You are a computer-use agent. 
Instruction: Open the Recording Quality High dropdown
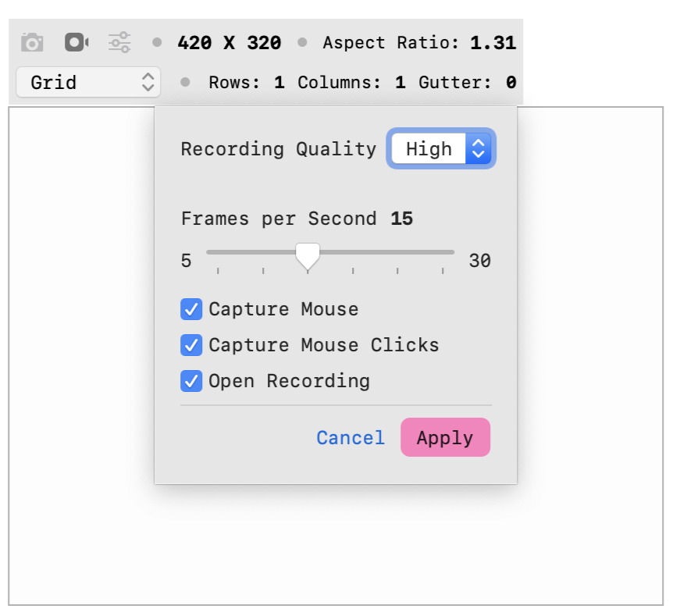coord(441,148)
